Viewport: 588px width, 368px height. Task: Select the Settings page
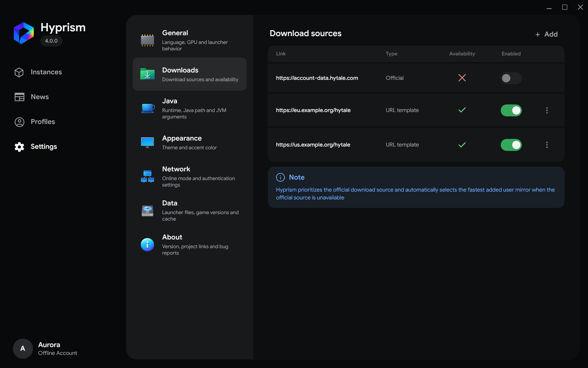tap(44, 147)
